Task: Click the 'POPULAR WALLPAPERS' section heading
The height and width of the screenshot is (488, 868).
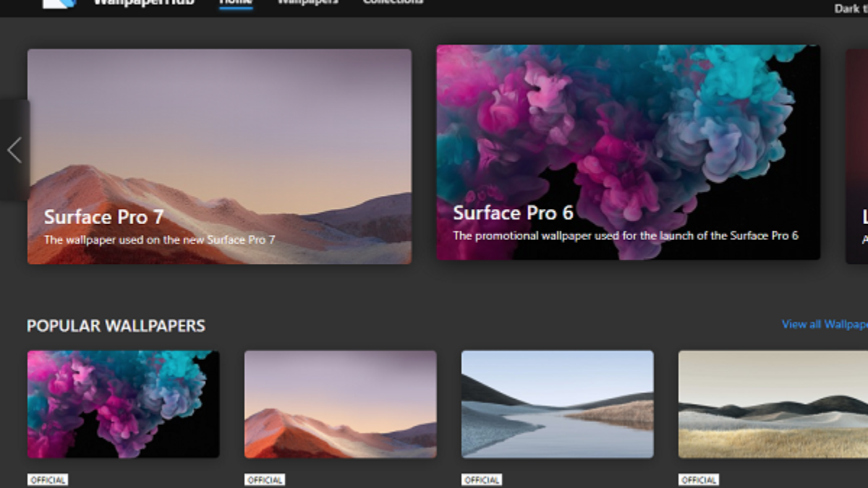Action: [x=116, y=326]
